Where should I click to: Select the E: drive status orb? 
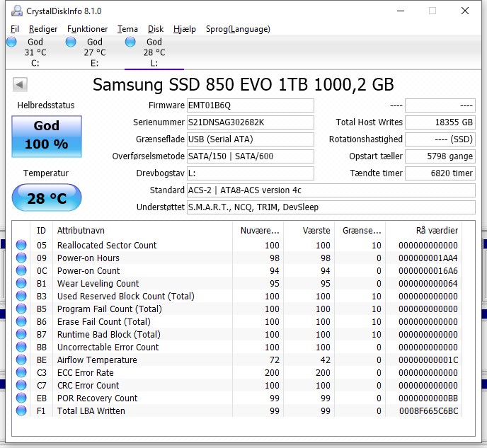71,42
